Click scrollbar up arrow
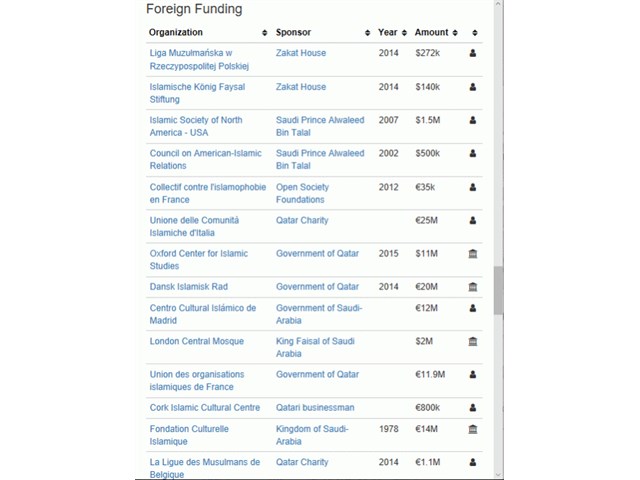Viewport: 640px width, 480px height. [498, 4]
